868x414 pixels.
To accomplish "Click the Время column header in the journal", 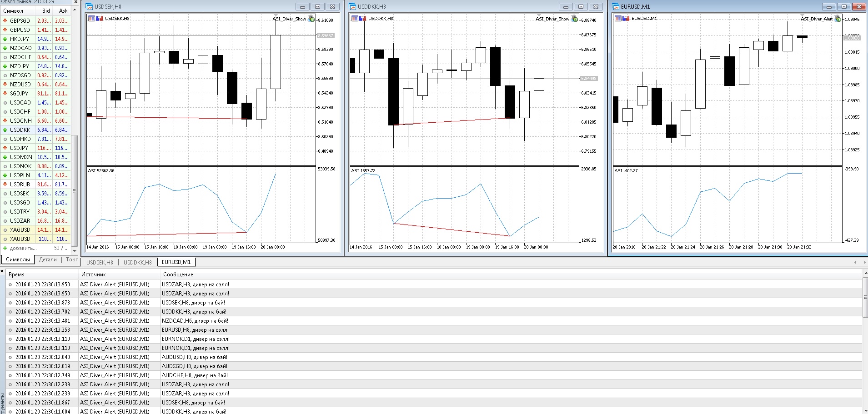I will click(x=42, y=274).
